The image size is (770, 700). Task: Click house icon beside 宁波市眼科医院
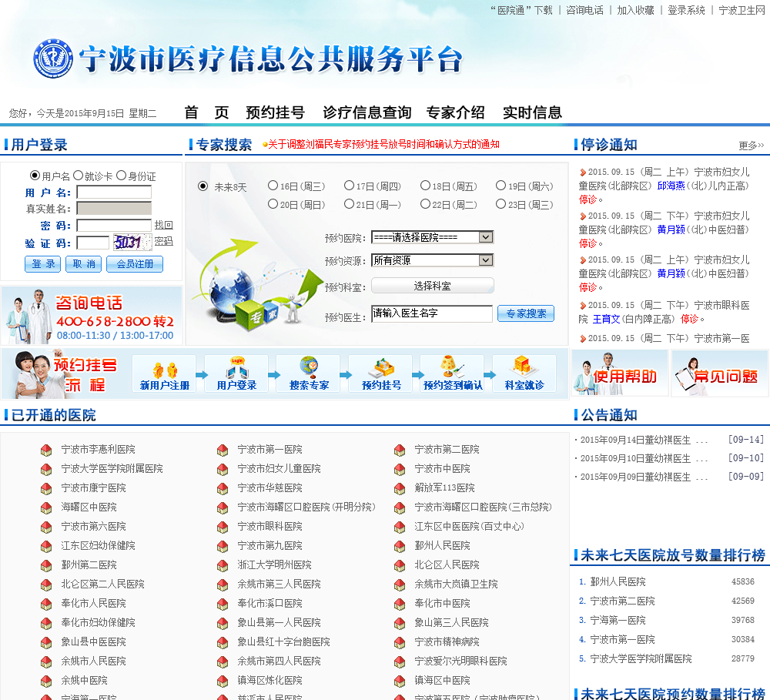tap(223, 527)
